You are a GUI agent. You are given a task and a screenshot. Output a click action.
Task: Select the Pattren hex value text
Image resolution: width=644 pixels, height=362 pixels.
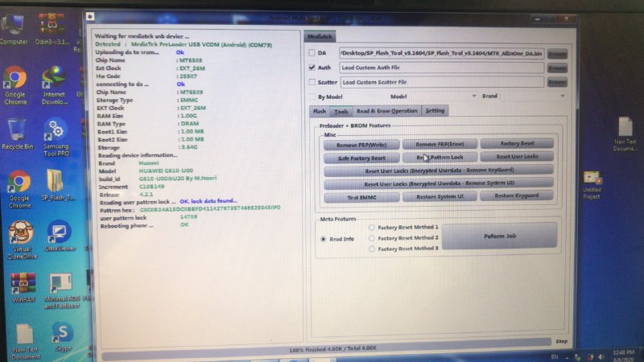[210, 208]
